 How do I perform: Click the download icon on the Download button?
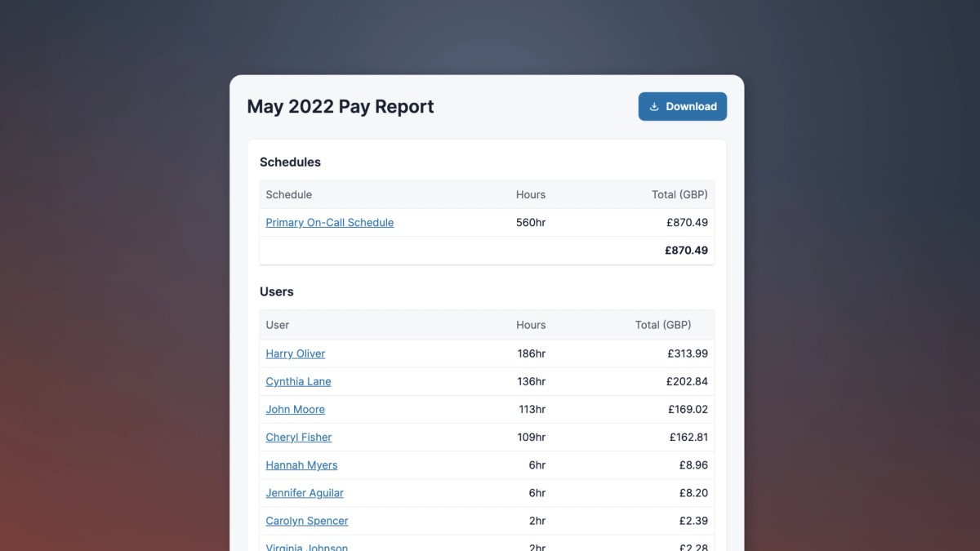click(x=654, y=106)
